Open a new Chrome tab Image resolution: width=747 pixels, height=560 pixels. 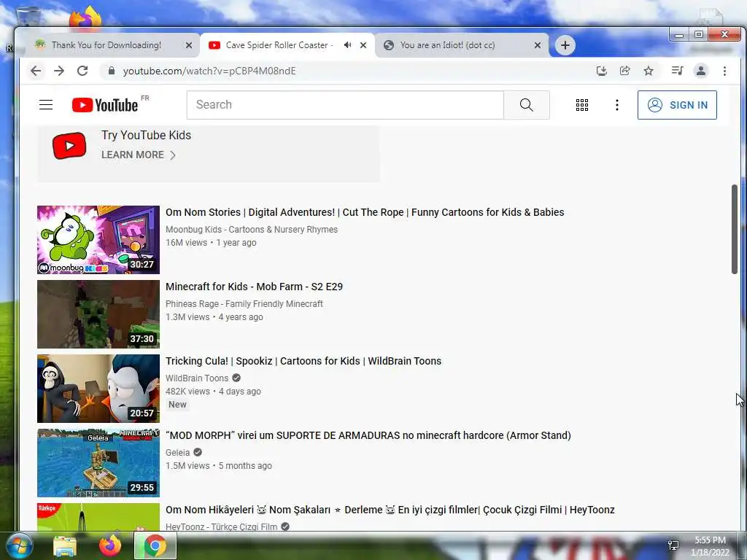pyautogui.click(x=565, y=45)
